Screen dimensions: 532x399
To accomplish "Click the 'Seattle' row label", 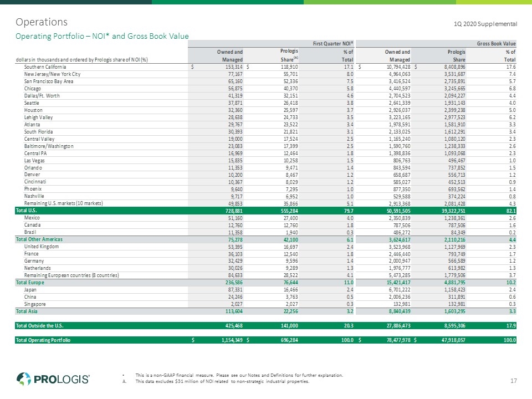I will pyautogui.click(x=32, y=103).
